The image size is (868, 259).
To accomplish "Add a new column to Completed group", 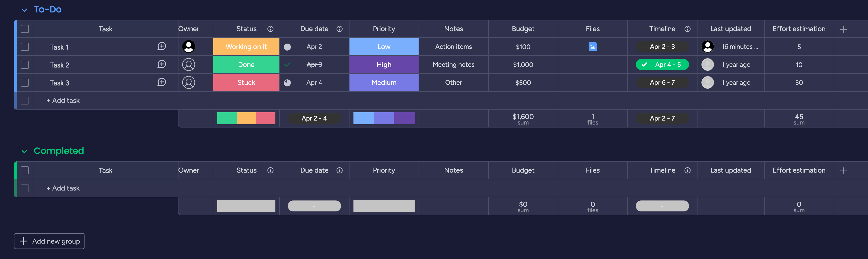I will pyautogui.click(x=843, y=171).
